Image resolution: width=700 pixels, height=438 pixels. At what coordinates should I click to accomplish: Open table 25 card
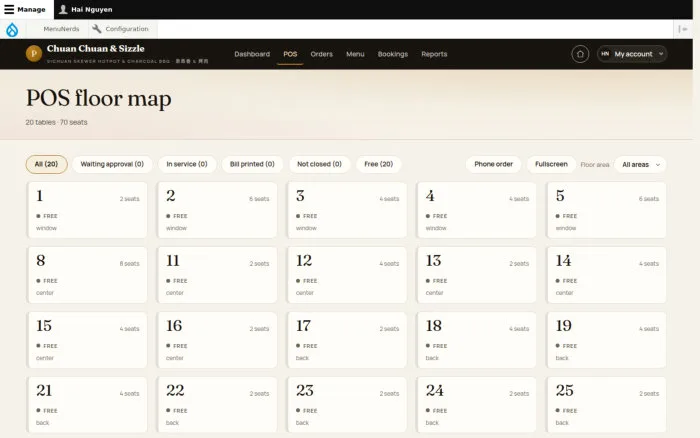(606, 405)
